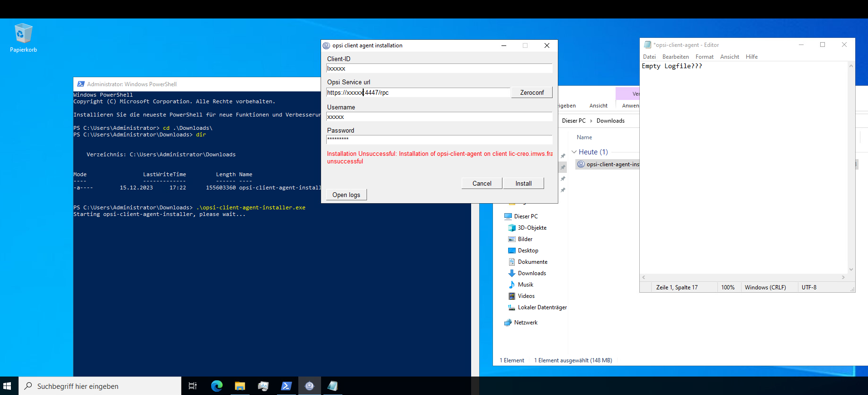Open Format menu in Editor
Viewport: 868px width, 395px height.
pos(704,57)
